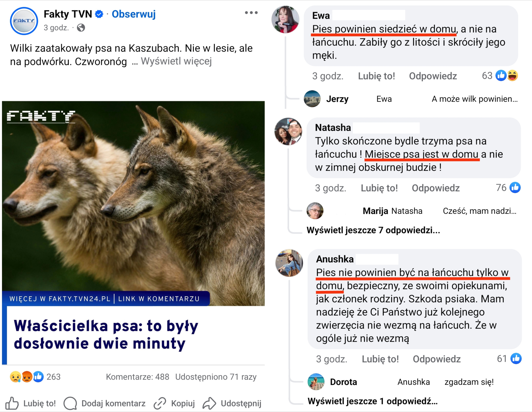Like Anushka's comment with Lubię to!
Screen dimensions: 532x412
coord(380,359)
